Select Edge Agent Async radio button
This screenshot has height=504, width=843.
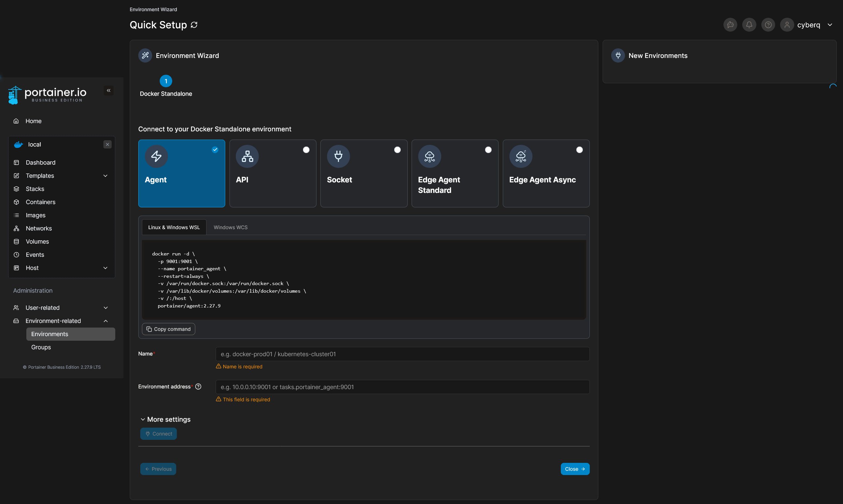[580, 150]
